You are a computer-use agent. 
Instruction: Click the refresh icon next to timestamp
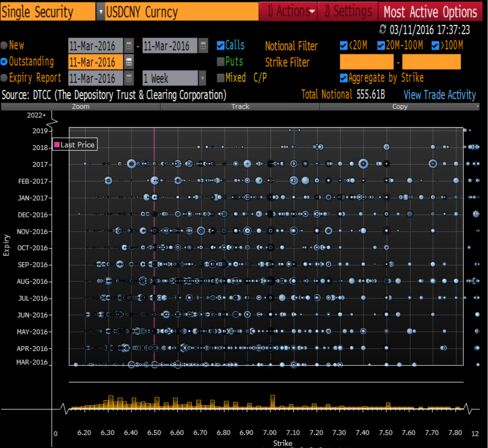pos(383,29)
